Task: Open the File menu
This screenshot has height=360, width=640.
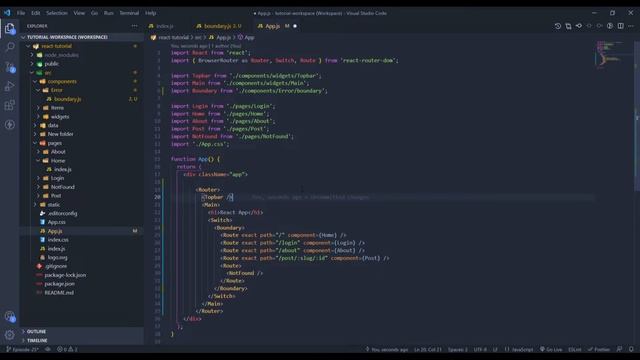Action: coord(21,13)
